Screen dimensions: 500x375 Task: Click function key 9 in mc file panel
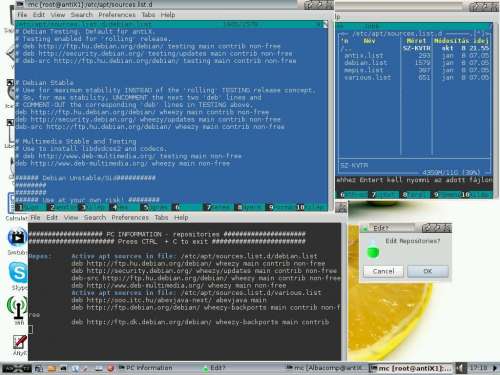(x=445, y=194)
